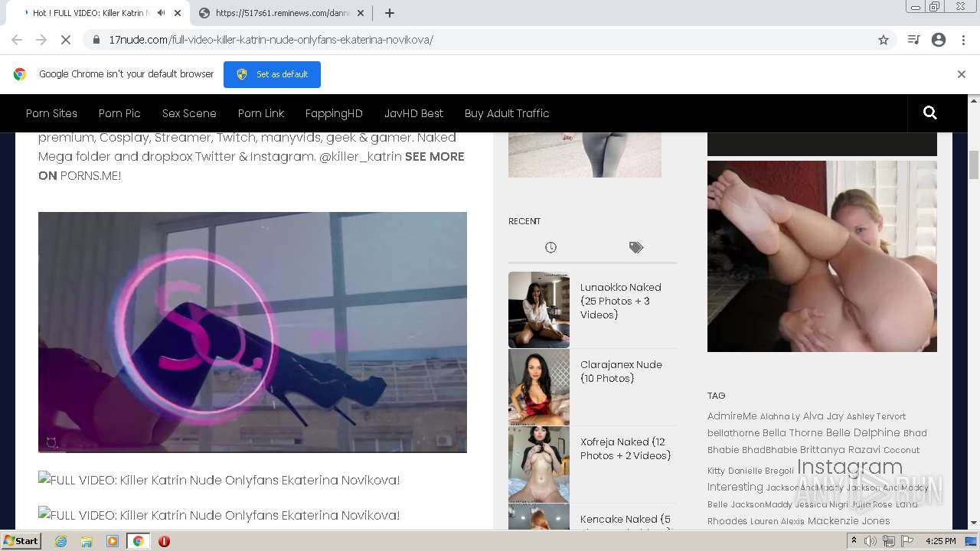Click the Xofreja post thumbnail

(x=539, y=465)
